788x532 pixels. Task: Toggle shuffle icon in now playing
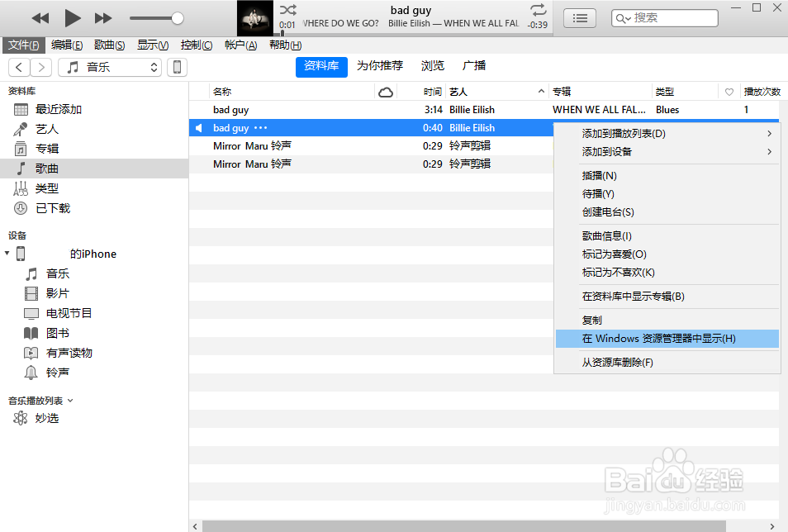288,10
